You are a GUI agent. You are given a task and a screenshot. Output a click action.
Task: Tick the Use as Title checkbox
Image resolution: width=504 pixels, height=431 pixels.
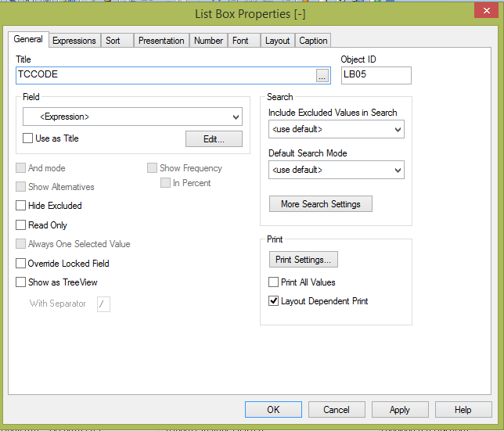(x=29, y=138)
